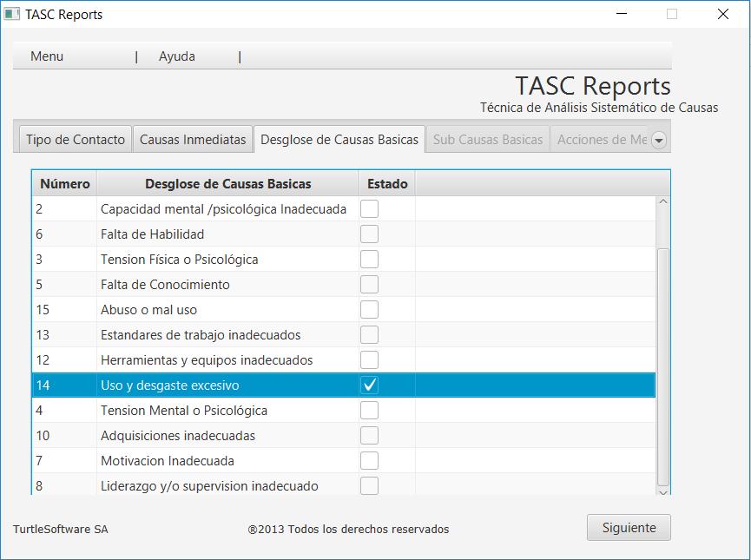
Task: Select row Capacidad mental /psicológica Inadecuada
Action: point(344,209)
